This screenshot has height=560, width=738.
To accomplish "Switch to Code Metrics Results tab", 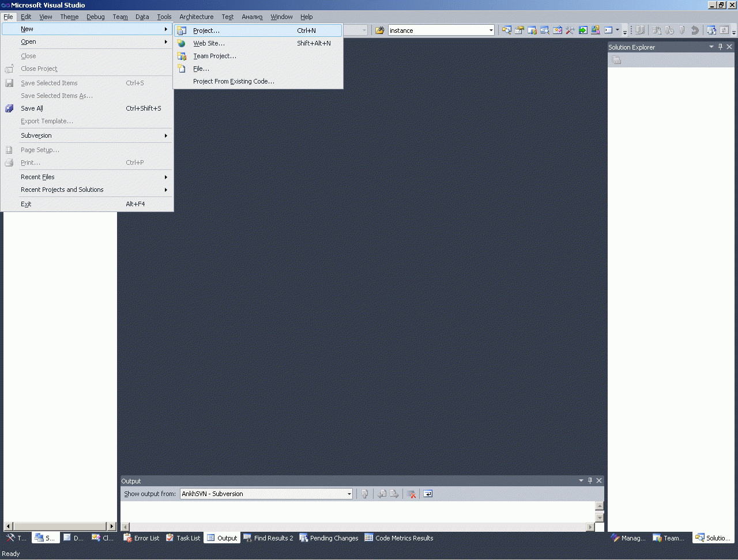I will (x=399, y=538).
